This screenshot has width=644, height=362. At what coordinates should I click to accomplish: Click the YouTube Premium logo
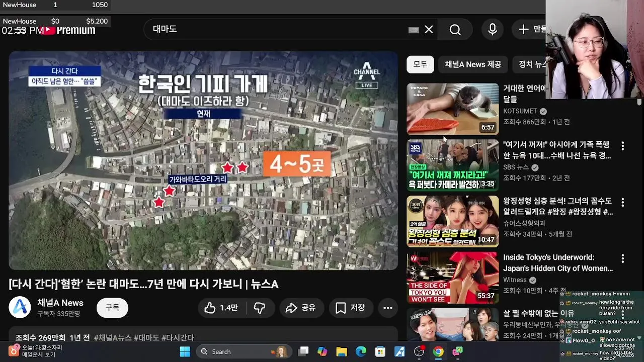click(x=69, y=30)
